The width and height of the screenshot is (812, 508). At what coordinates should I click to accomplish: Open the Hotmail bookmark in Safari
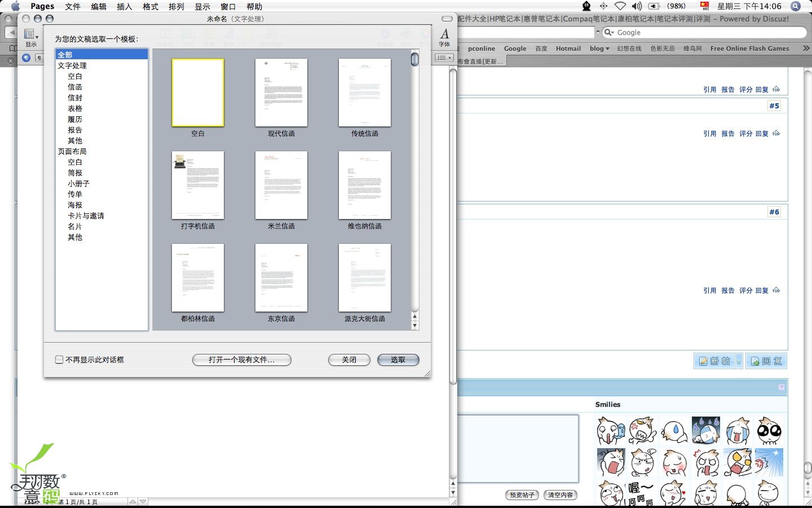click(568, 49)
